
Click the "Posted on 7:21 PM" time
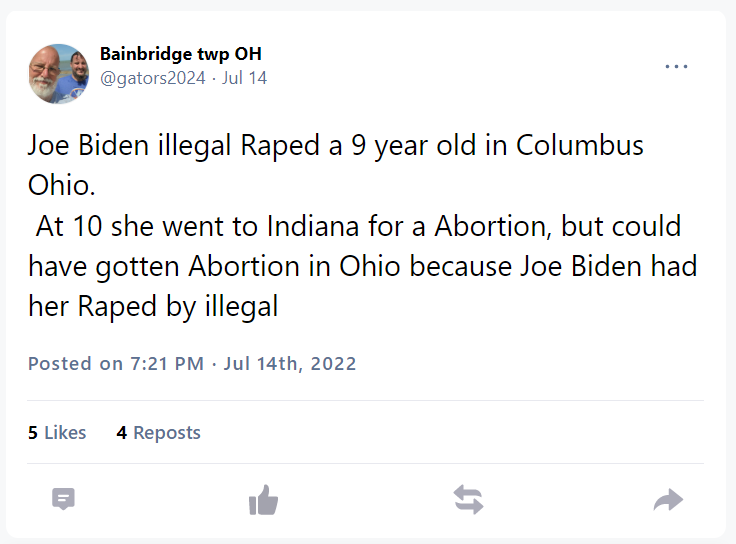(116, 363)
